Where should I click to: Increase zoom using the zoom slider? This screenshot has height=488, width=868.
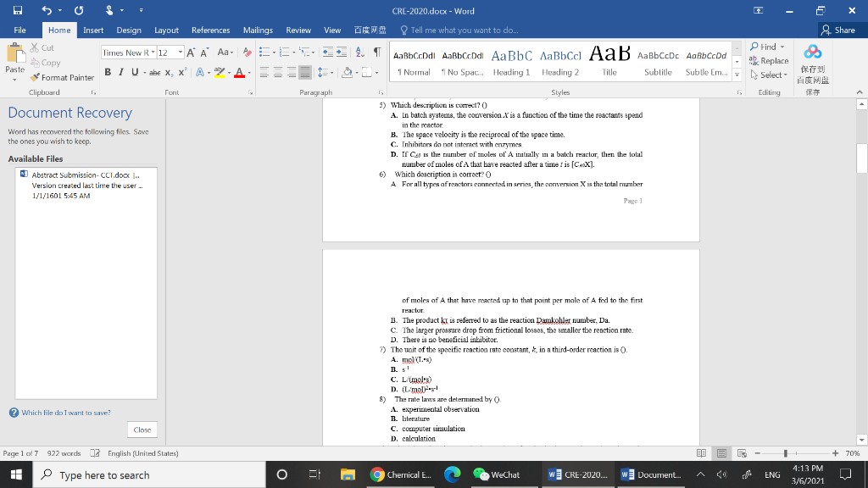click(837, 452)
